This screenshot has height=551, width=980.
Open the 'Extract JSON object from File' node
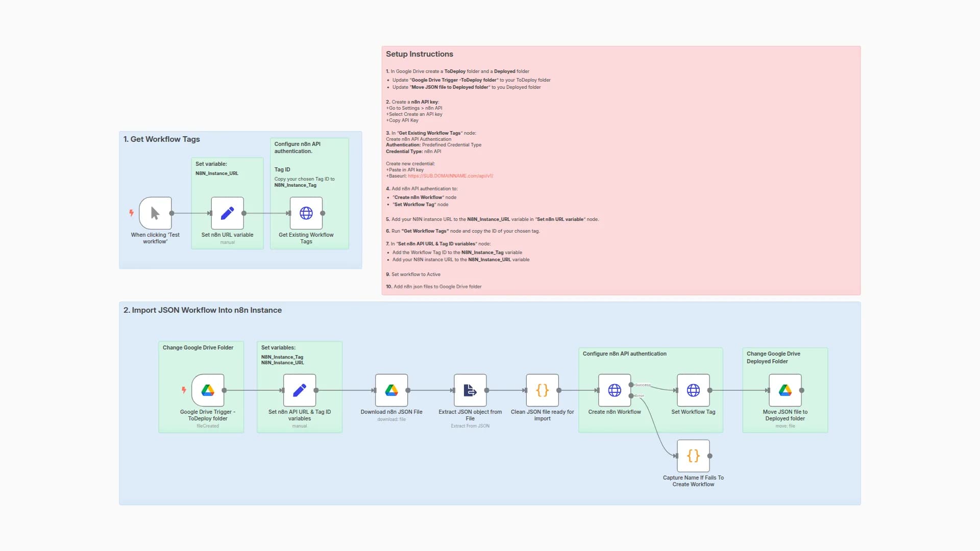[470, 390]
